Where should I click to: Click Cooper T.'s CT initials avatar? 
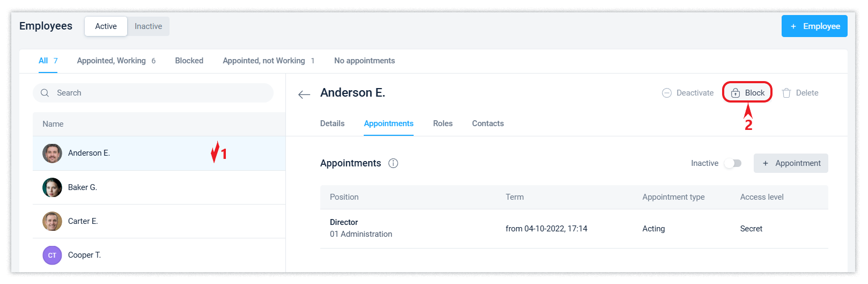coord(52,255)
